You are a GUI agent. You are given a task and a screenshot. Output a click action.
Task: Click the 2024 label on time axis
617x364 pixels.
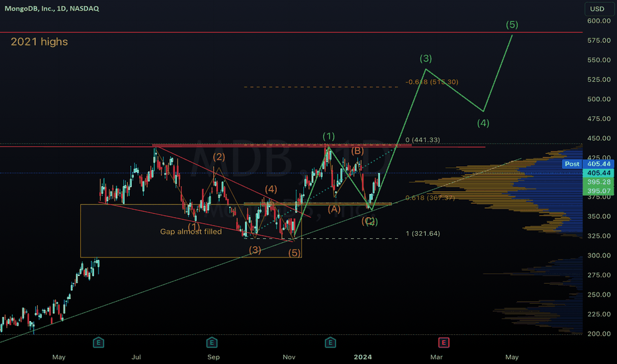[362, 357]
